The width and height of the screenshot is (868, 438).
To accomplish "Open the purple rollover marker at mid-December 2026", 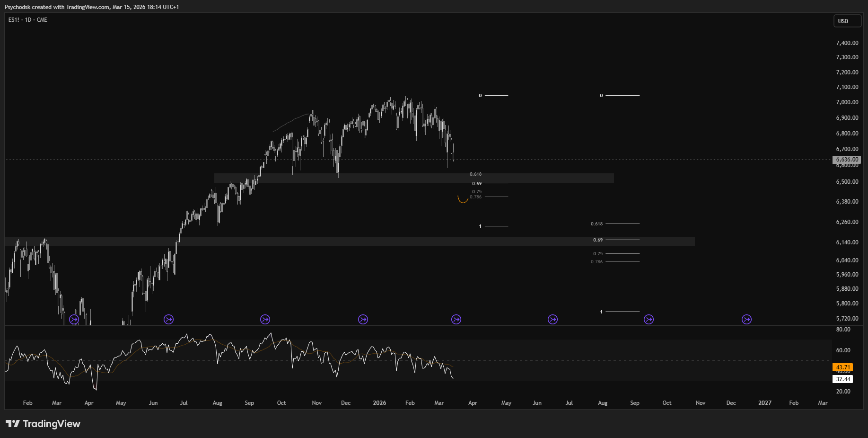I will point(746,320).
